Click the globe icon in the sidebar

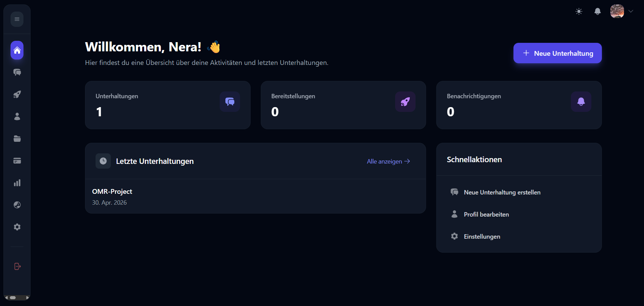17,205
